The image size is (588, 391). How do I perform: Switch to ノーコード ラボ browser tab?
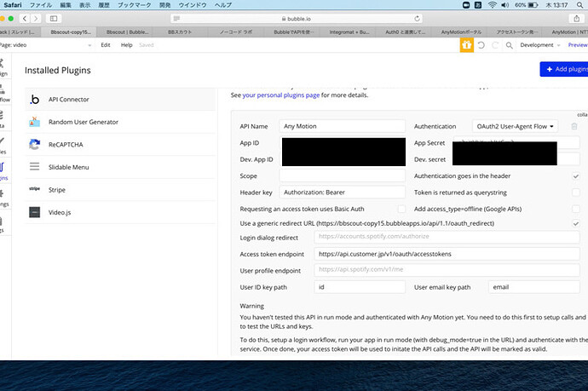tap(236, 32)
